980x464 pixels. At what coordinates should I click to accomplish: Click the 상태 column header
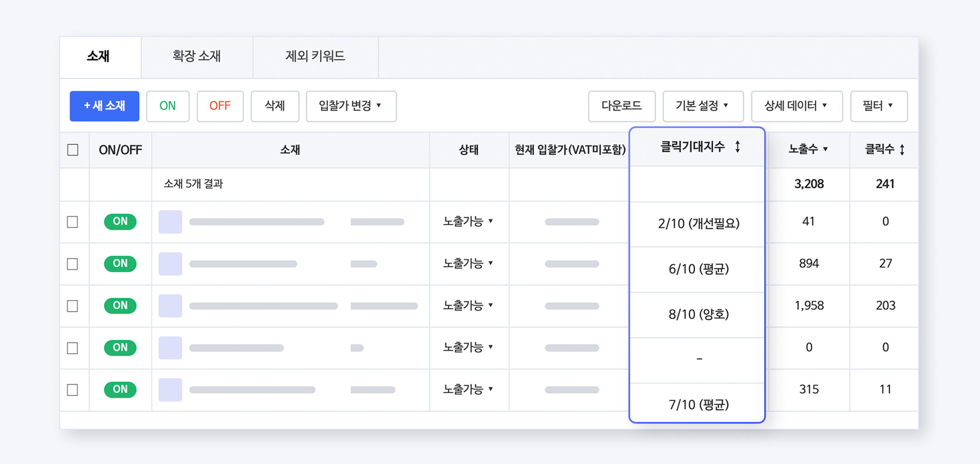point(469,150)
